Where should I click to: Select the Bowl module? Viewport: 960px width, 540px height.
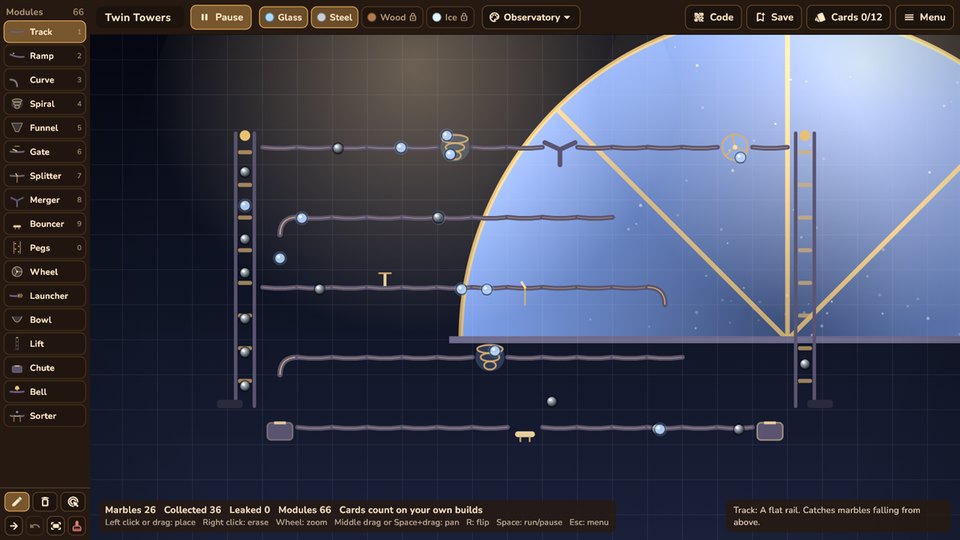(x=45, y=320)
